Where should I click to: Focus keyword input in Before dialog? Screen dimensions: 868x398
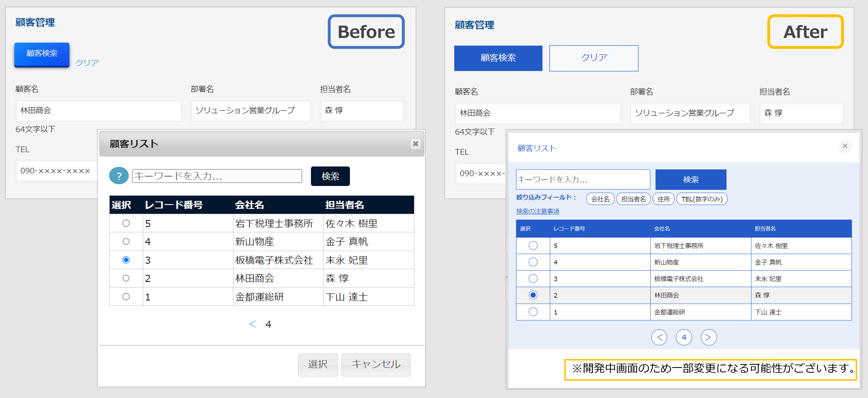[x=217, y=176]
